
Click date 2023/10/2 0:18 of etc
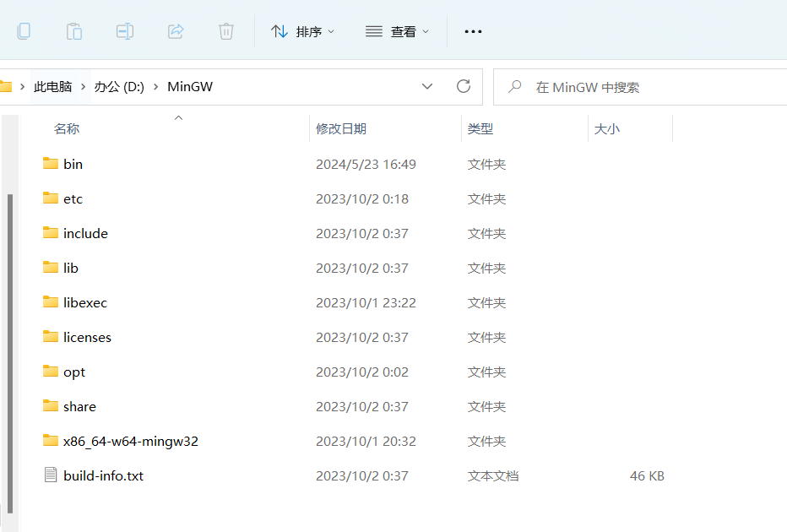click(362, 198)
